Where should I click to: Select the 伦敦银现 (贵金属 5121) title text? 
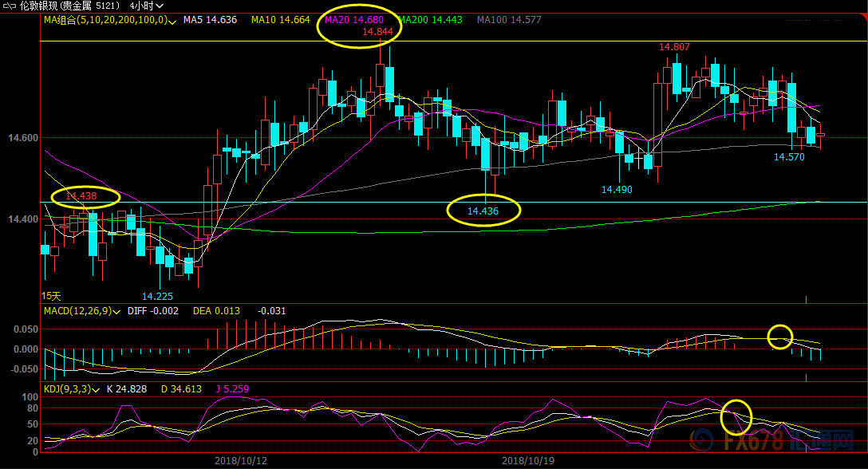[69, 6]
